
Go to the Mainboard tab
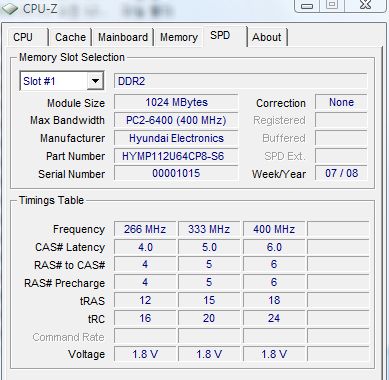pos(123,37)
